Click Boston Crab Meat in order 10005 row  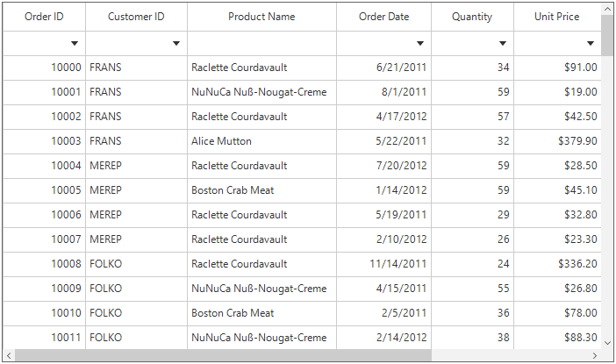pos(261,190)
